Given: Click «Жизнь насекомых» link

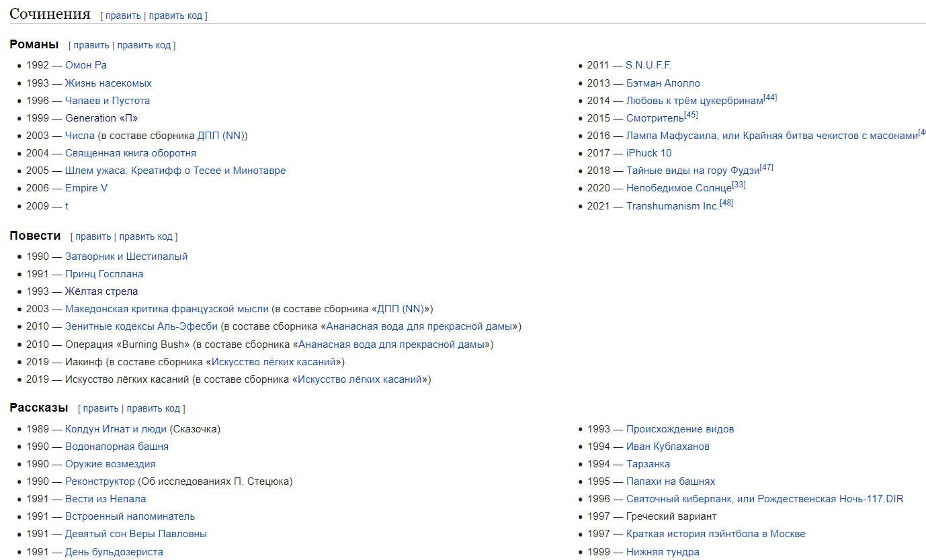Looking at the screenshot, I should pos(108,83).
